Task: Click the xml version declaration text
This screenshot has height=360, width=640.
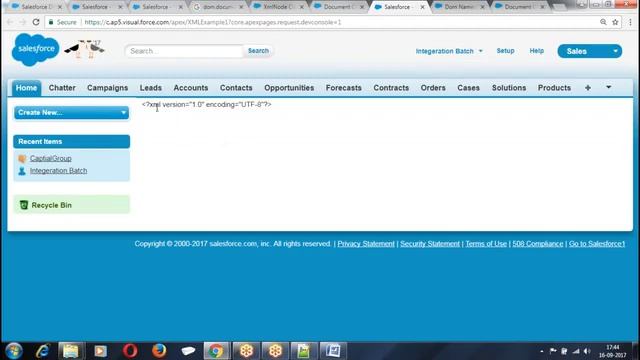Action: coord(207,104)
